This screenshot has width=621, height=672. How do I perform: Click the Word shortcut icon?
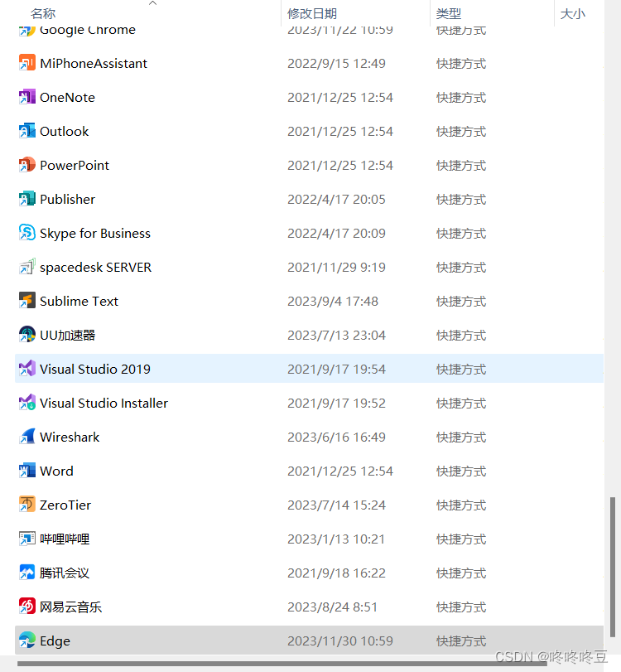tap(27, 470)
